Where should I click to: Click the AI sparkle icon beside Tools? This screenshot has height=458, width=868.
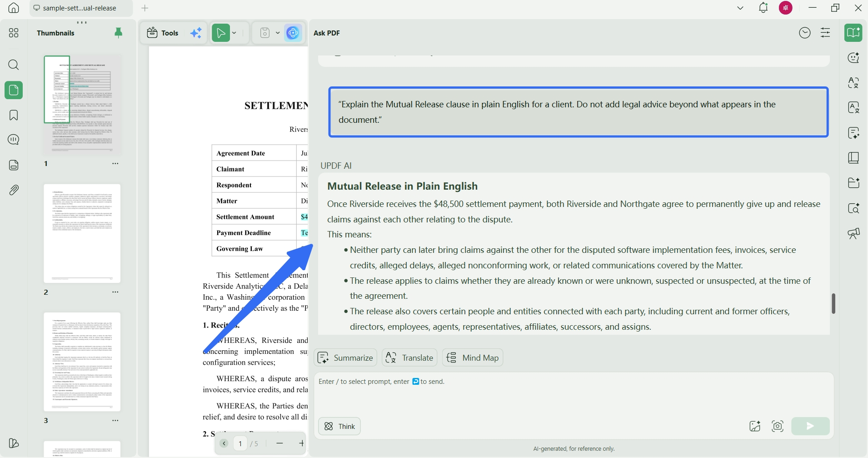196,33
